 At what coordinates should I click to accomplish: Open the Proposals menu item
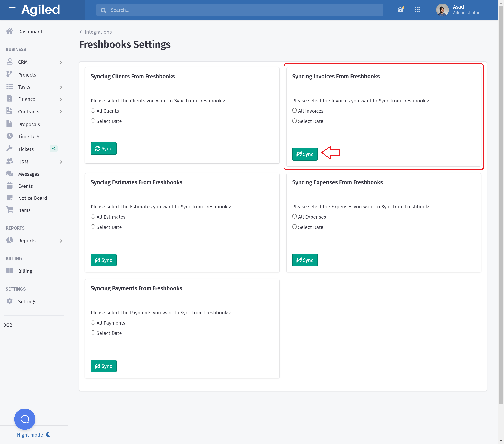point(29,124)
